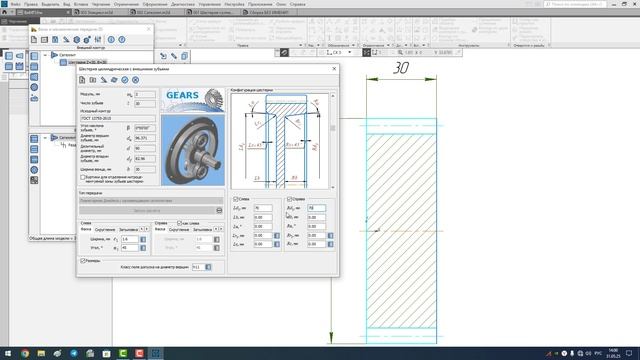Open chamfer width c1 value picker

[143, 239]
